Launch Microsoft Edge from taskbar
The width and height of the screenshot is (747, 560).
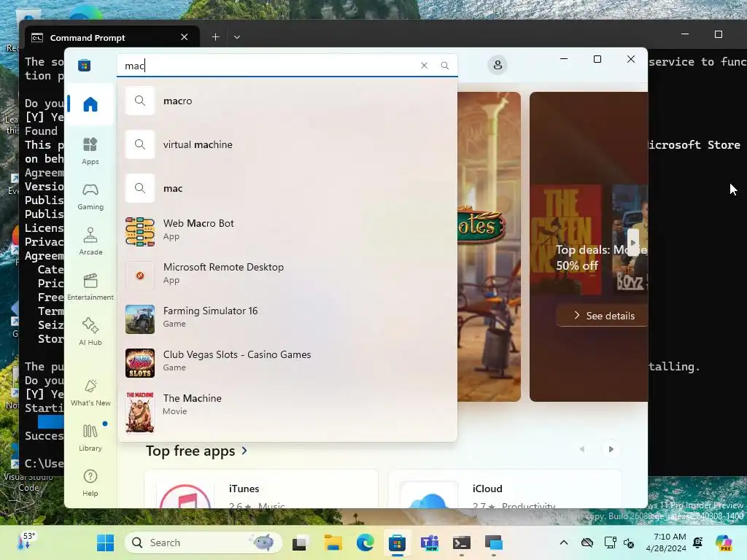365,542
